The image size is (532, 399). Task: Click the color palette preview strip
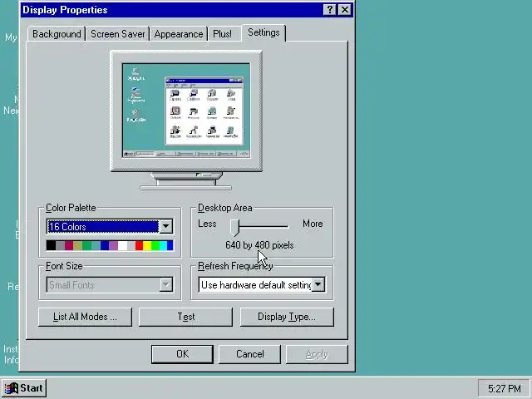point(110,245)
